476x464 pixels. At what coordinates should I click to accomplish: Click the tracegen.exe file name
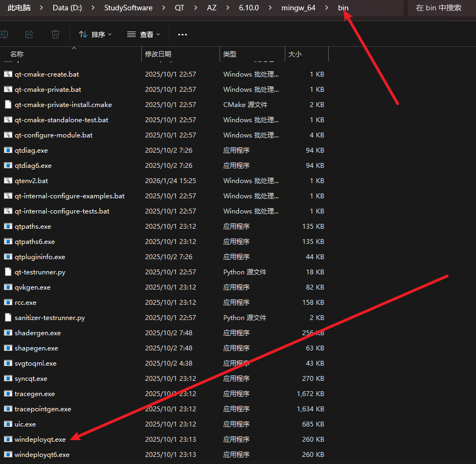pyautogui.click(x=35, y=394)
